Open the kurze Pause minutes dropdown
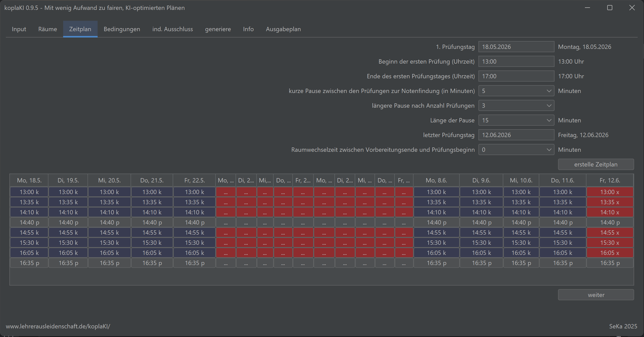Image resolution: width=644 pixels, height=337 pixels. (516, 91)
